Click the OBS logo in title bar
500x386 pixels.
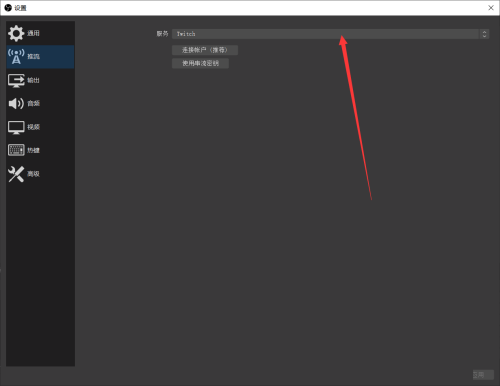pos(8,8)
